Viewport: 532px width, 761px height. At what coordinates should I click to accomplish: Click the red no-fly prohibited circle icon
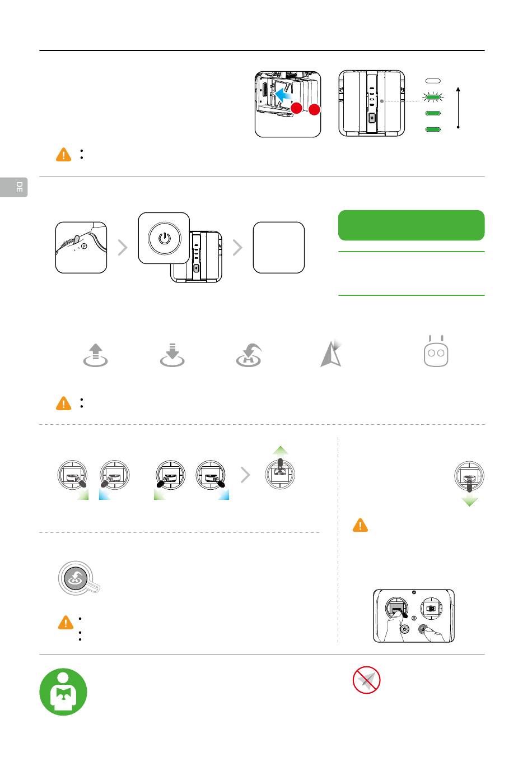pyautogui.click(x=367, y=680)
